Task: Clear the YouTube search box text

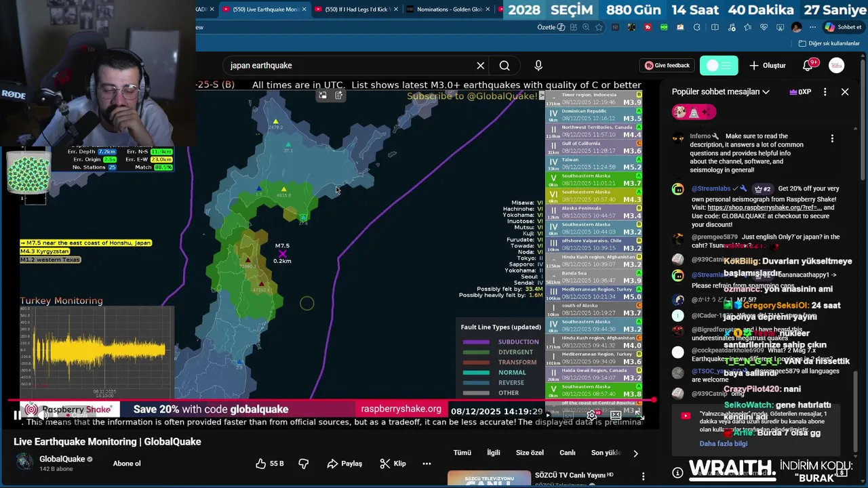Action: click(x=481, y=66)
